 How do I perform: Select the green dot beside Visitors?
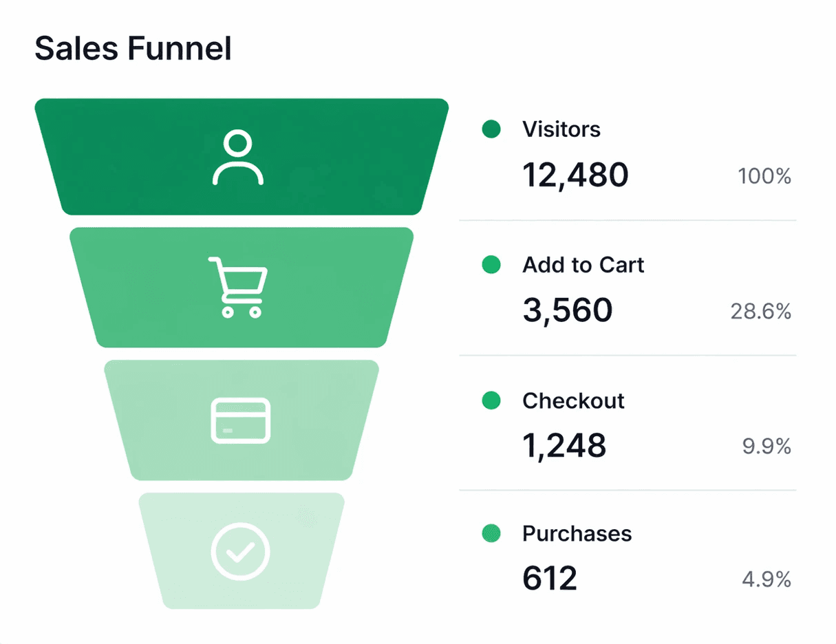(491, 129)
